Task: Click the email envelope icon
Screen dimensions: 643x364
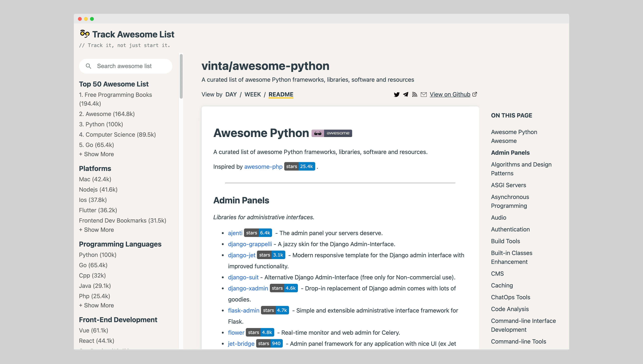Action: (x=424, y=94)
